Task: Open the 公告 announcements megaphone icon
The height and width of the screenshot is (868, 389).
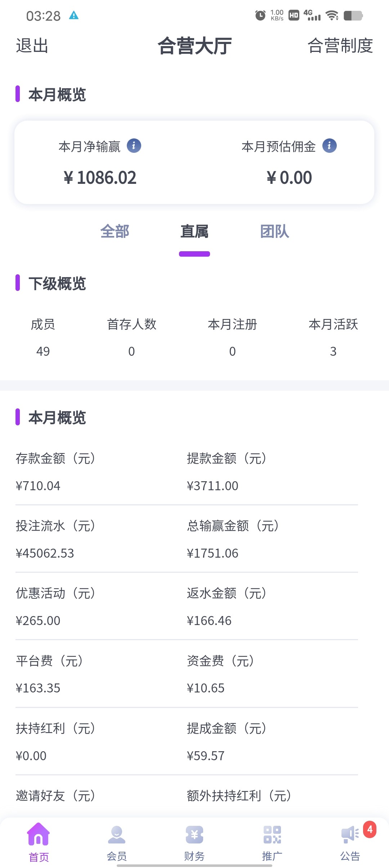Action: click(349, 835)
